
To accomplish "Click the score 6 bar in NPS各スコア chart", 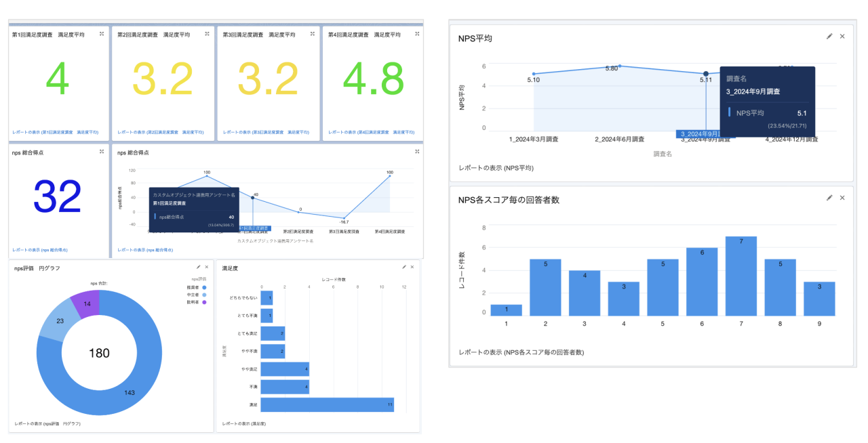I will coord(702,282).
